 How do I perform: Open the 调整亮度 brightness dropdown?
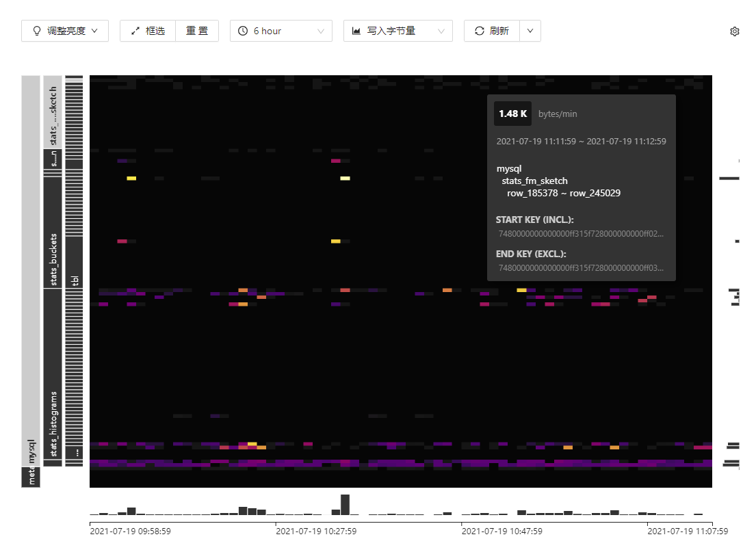pyautogui.click(x=65, y=31)
